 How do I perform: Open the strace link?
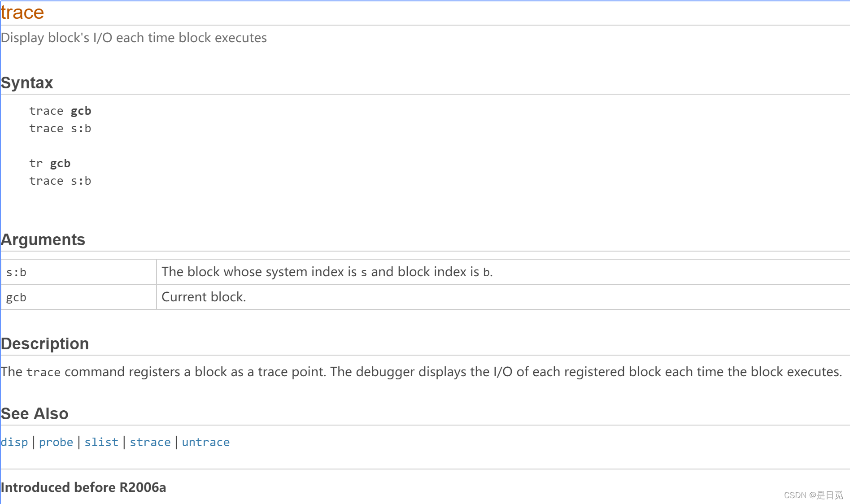click(150, 442)
